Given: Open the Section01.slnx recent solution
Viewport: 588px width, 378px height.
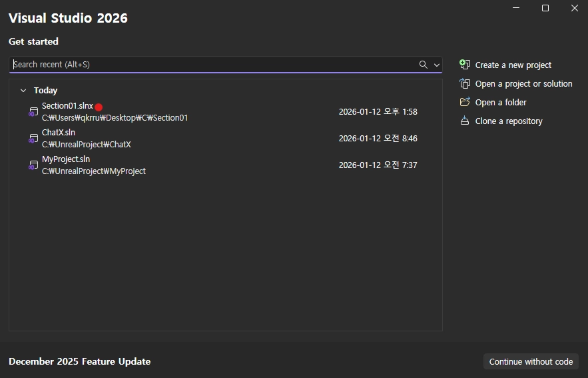Looking at the screenshot, I should click(226, 112).
